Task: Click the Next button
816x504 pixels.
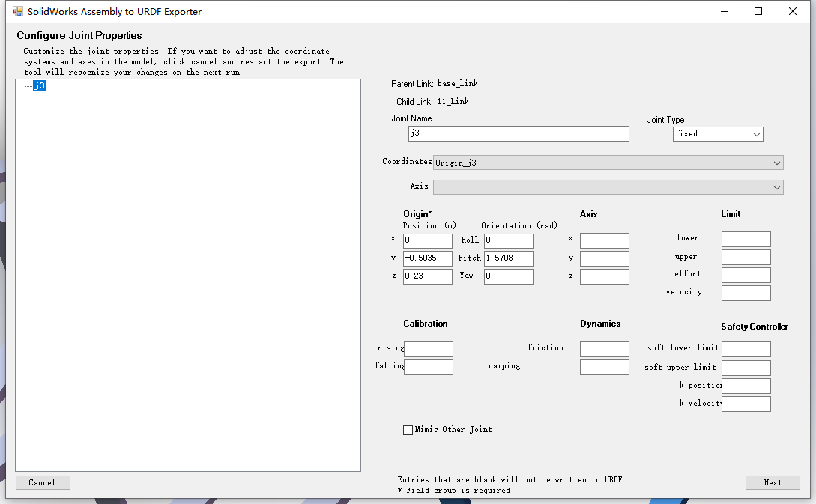Action: [x=773, y=482]
